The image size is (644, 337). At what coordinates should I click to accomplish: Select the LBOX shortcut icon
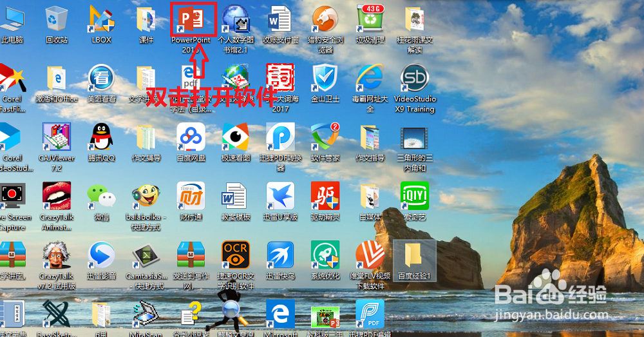pyautogui.click(x=102, y=19)
